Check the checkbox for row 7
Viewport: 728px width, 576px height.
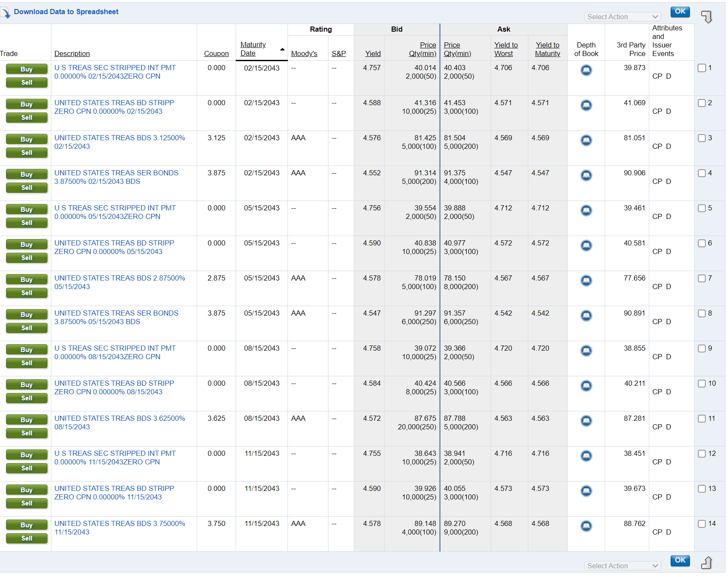[x=702, y=278]
